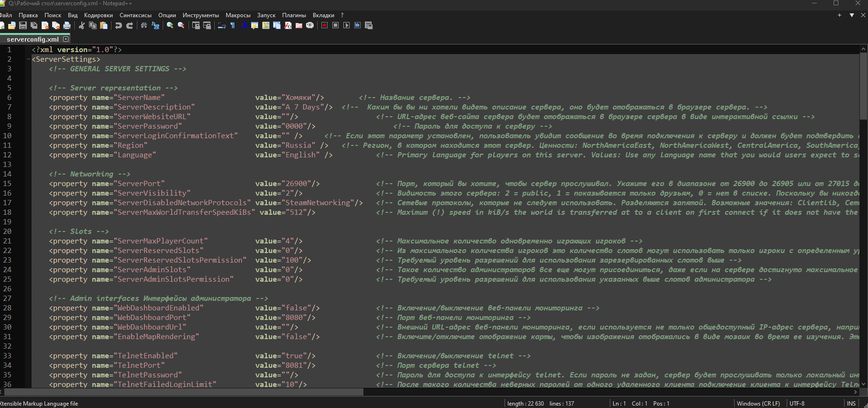Toggle indent guide display icon
The width and height of the screenshot is (868, 408).
[244, 25]
